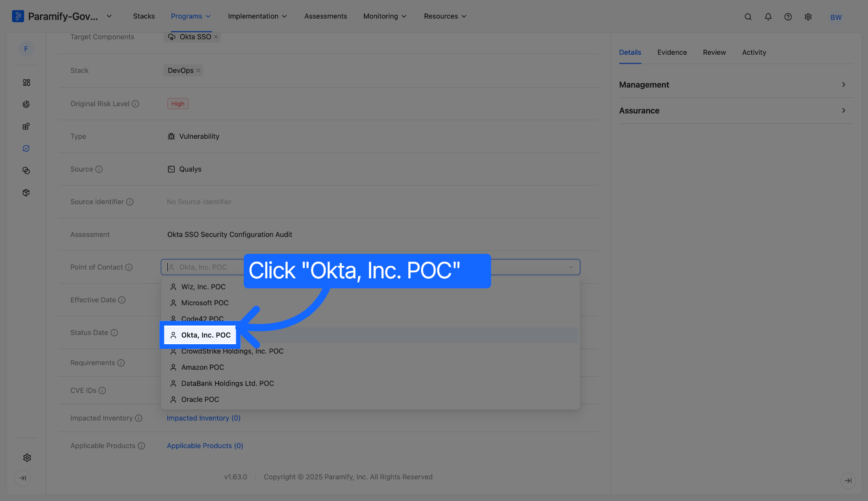Switch to the Evidence tab
The height and width of the screenshot is (501, 868).
coord(672,52)
